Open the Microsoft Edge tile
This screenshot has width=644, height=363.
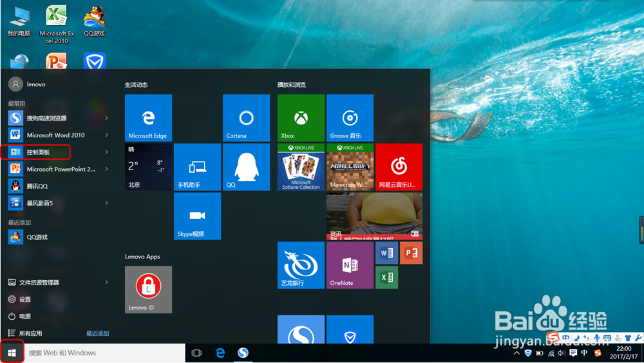click(148, 118)
